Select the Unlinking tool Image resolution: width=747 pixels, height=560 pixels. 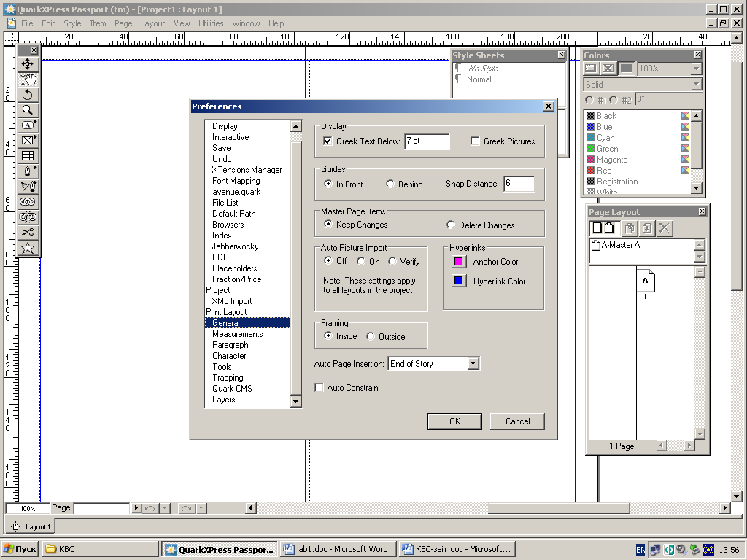click(x=28, y=217)
